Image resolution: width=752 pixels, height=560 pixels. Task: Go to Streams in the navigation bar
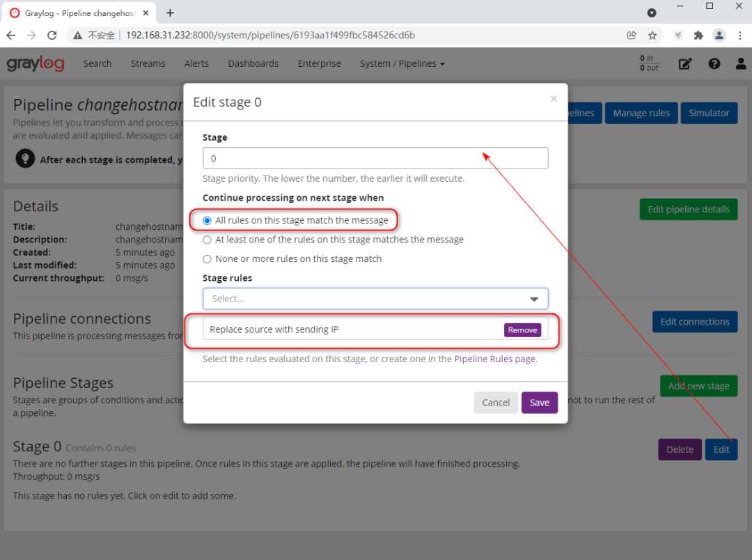point(148,63)
